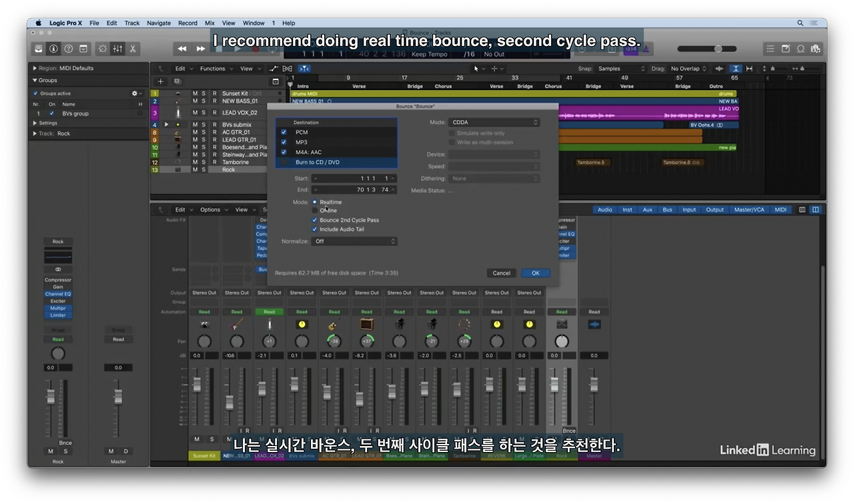The image size is (854, 504).
Task: Toggle the Catch Playhead button in tracks area
Action: [x=304, y=69]
